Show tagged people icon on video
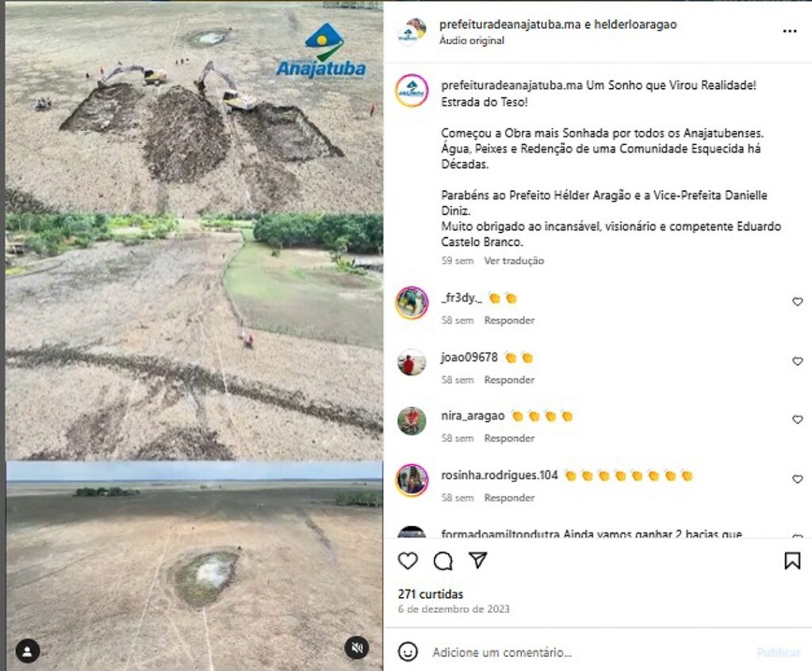Viewport: 812px width, 671px height. (28, 651)
